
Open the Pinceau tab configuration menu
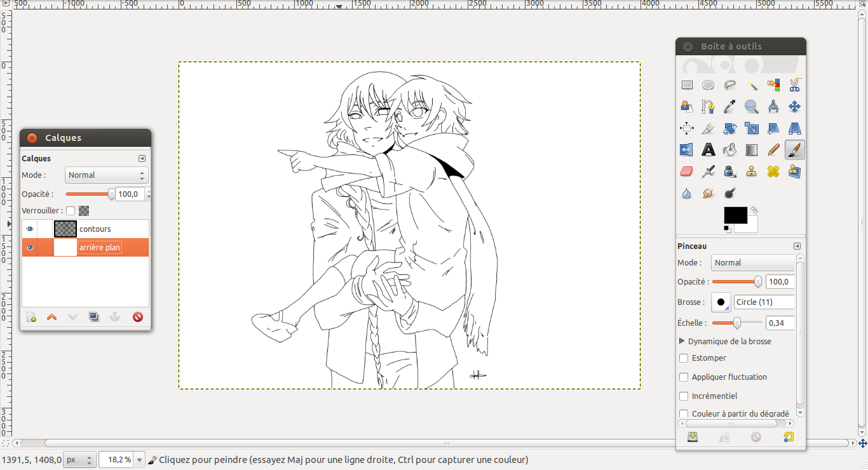pyautogui.click(x=797, y=246)
